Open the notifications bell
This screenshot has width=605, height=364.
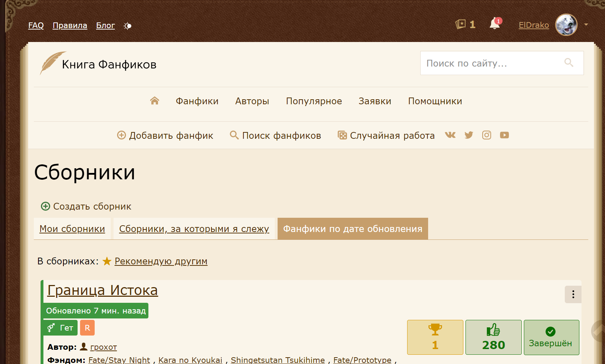(x=495, y=24)
